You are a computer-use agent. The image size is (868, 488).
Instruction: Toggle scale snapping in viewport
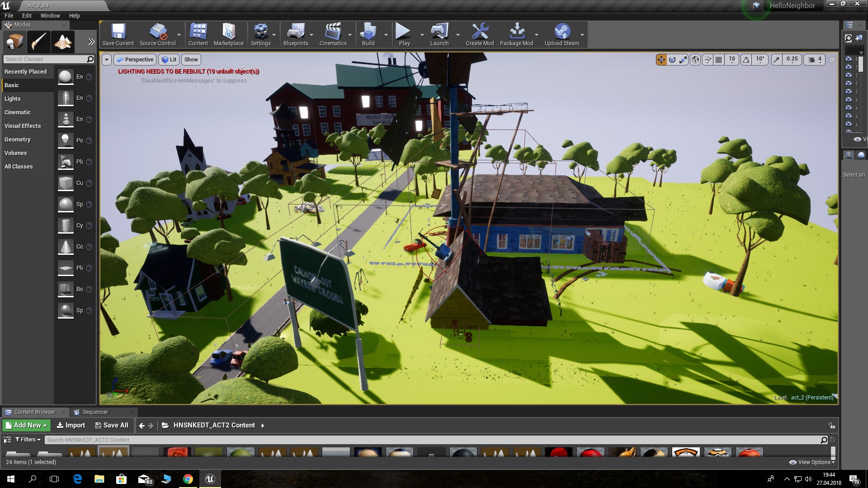pos(777,60)
